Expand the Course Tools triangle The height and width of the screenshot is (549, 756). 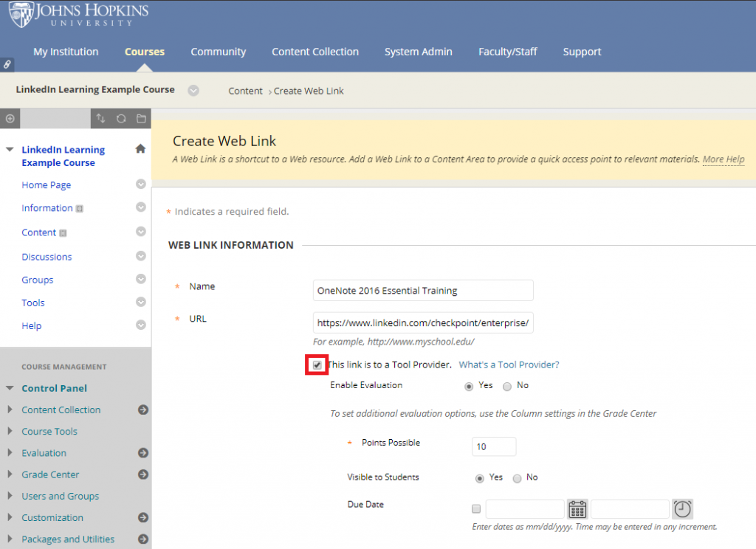(10, 431)
